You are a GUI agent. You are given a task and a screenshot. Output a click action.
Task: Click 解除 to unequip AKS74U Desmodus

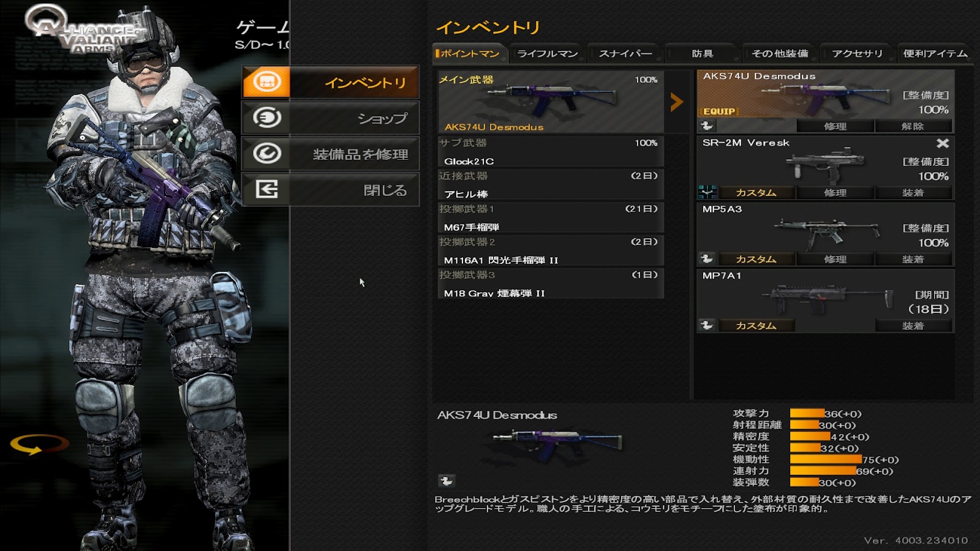coord(913,126)
